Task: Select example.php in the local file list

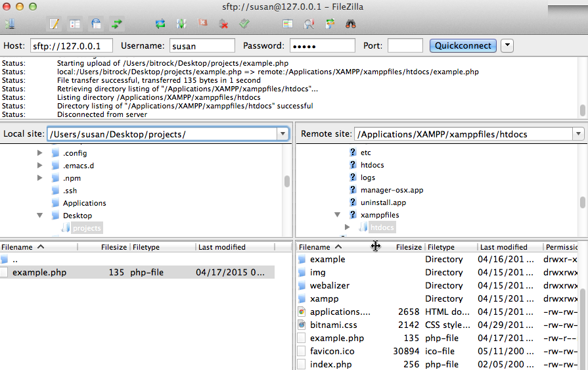Action: [39, 272]
